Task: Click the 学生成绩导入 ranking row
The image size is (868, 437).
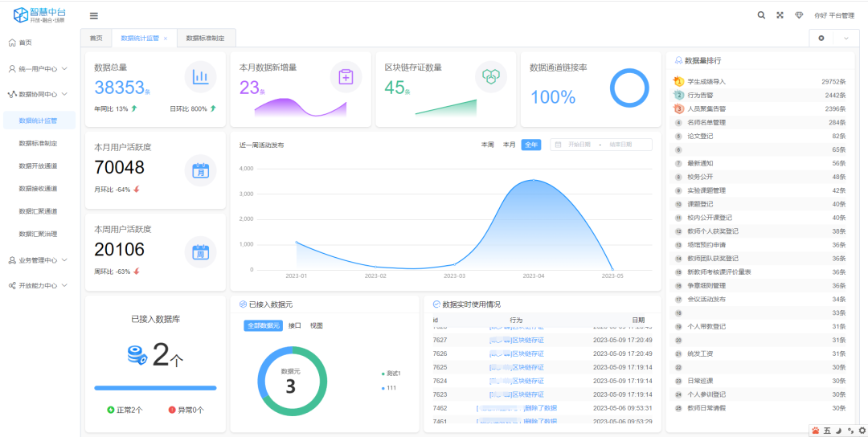Action: 759,81
